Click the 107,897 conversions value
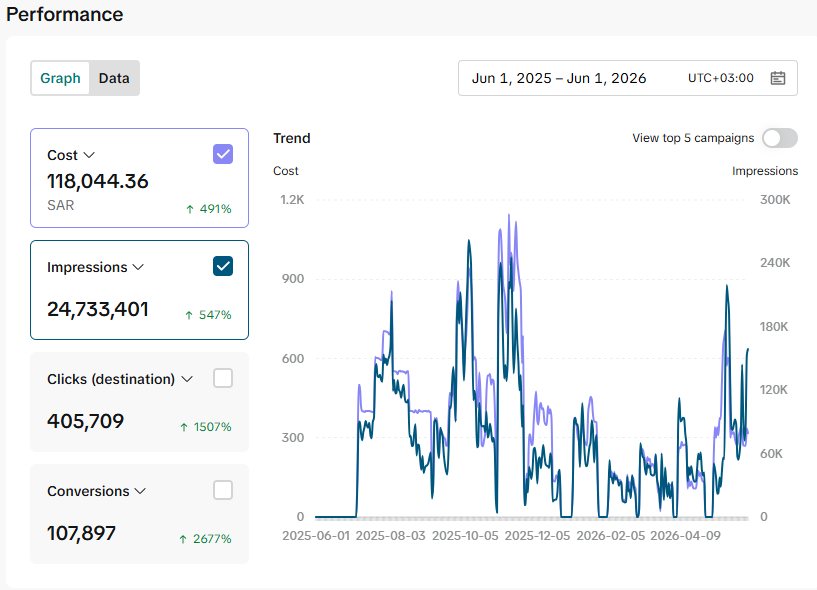The width and height of the screenshot is (817, 590). point(81,533)
